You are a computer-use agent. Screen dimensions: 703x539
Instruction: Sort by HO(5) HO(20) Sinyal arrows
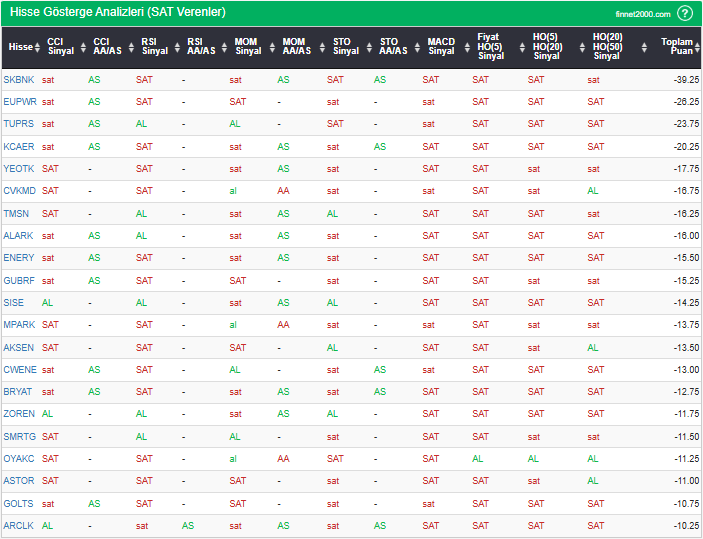(582, 47)
